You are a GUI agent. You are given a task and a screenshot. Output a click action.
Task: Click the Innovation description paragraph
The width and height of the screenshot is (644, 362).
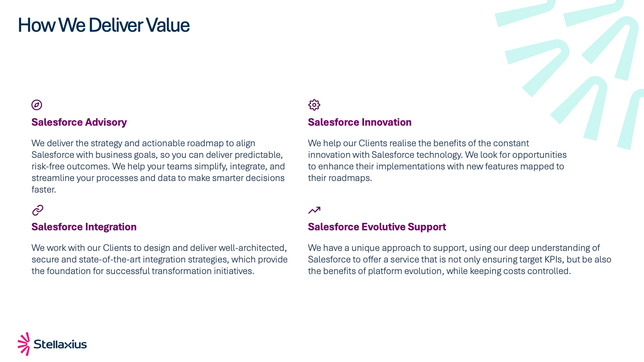tap(437, 160)
